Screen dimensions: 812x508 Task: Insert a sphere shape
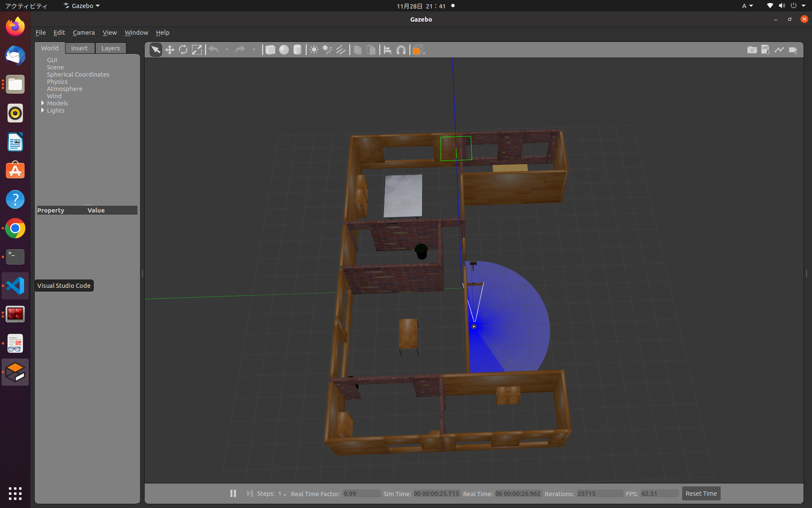tap(284, 50)
